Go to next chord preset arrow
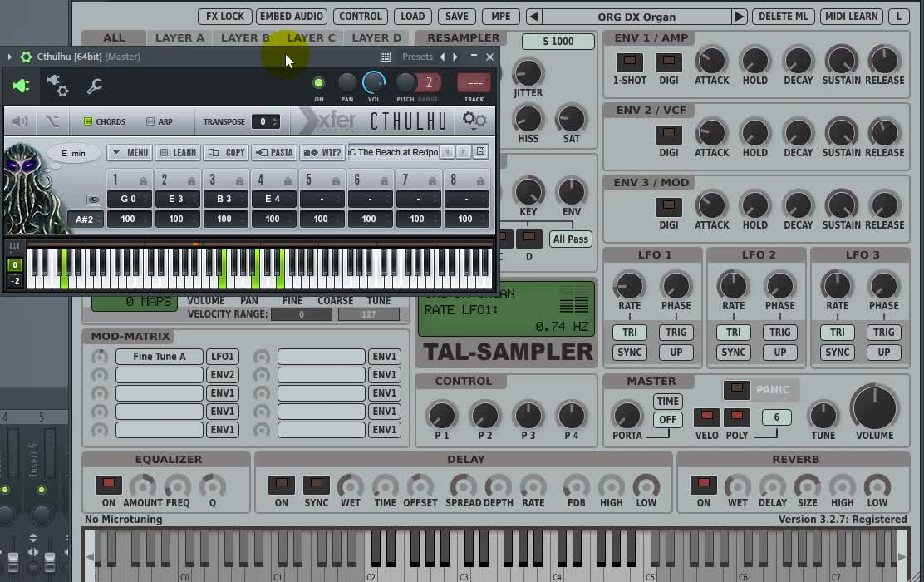This screenshot has height=582, width=924. [x=464, y=152]
